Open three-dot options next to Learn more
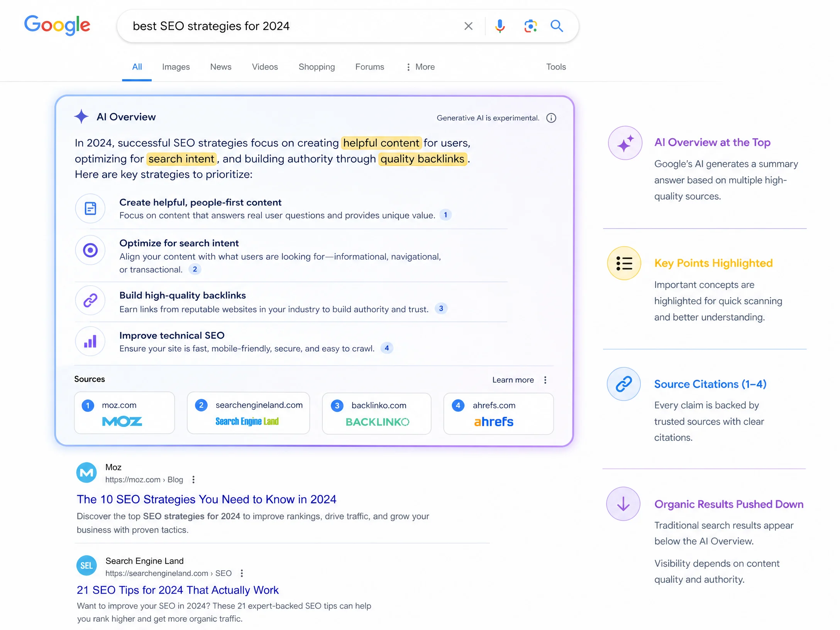Screen dimensions: 840x630 click(545, 380)
